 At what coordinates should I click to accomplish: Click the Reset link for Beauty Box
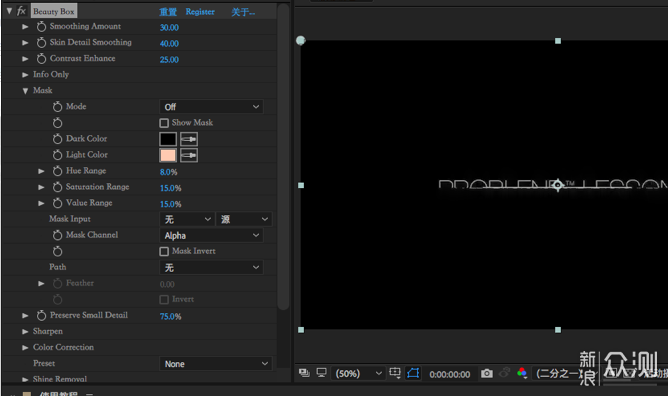point(168,12)
